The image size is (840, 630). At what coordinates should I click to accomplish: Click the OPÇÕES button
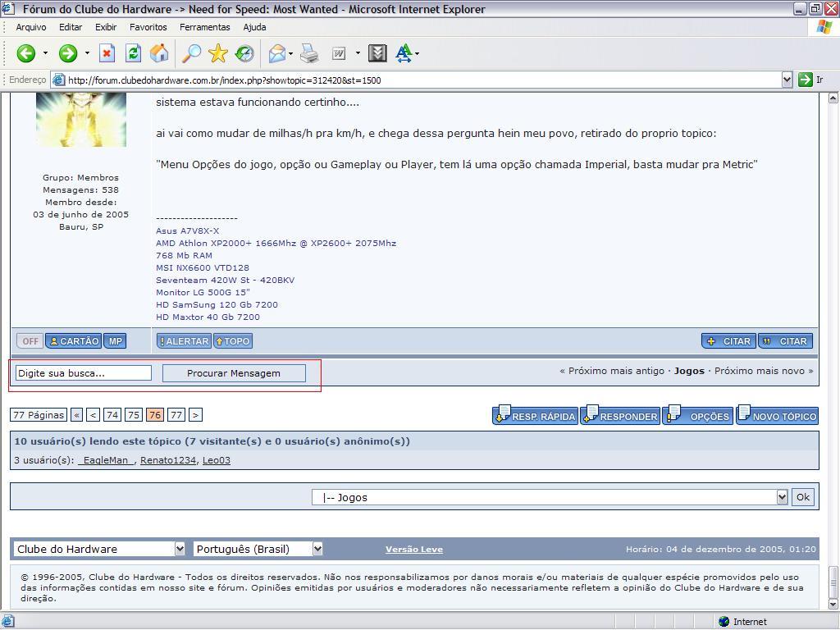[698, 416]
